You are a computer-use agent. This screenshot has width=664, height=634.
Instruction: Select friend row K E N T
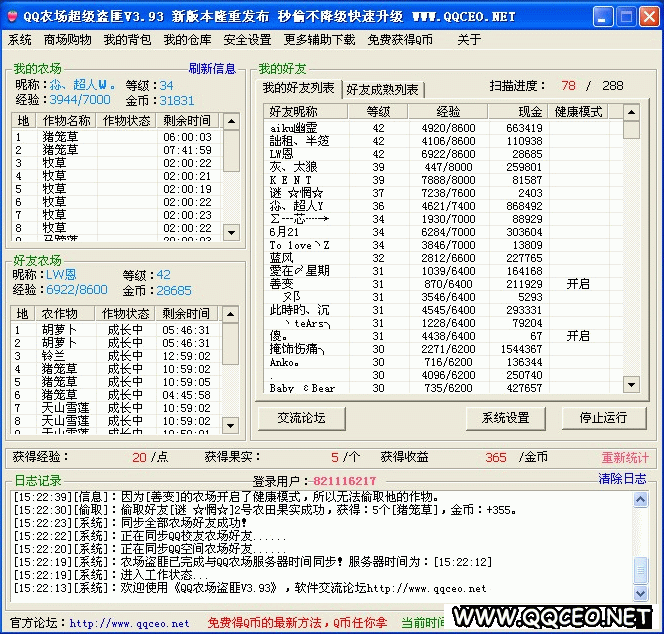click(443, 180)
